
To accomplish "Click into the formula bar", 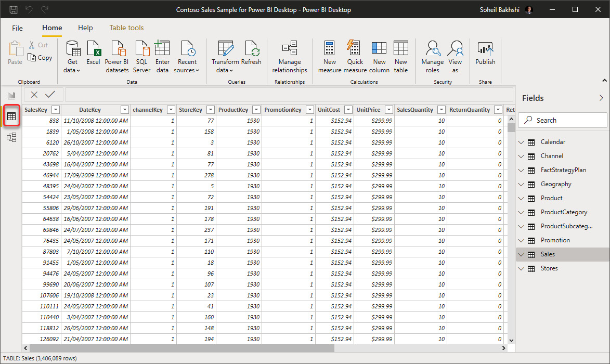I will [289, 95].
